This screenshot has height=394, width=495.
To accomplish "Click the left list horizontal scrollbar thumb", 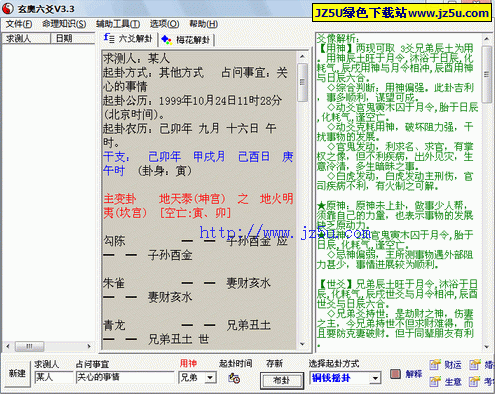I will [x=29, y=346].
